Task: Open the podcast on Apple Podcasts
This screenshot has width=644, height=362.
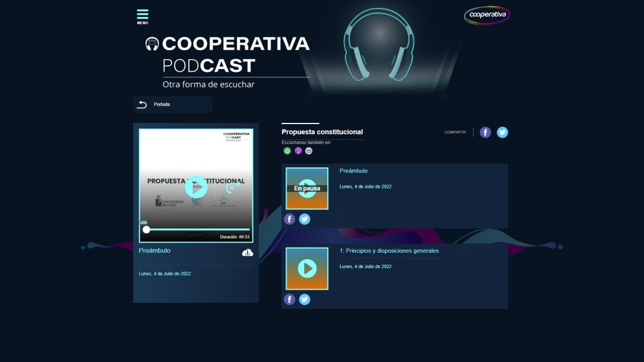Action: point(297,150)
